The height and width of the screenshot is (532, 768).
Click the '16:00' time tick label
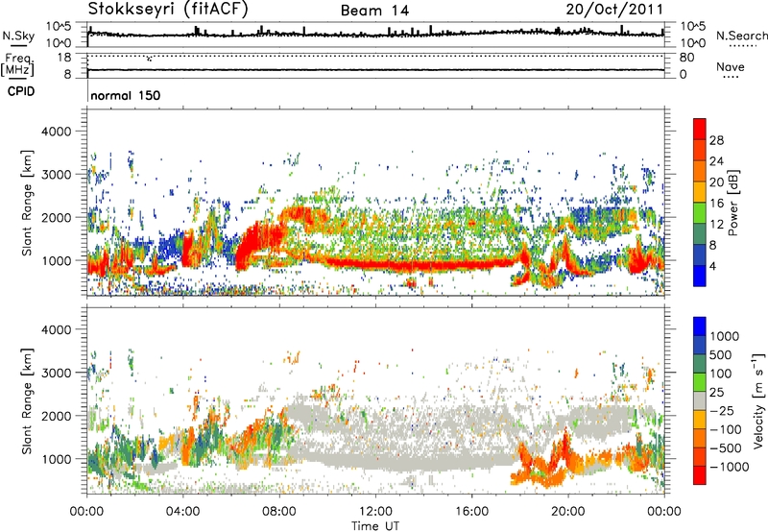471,512
